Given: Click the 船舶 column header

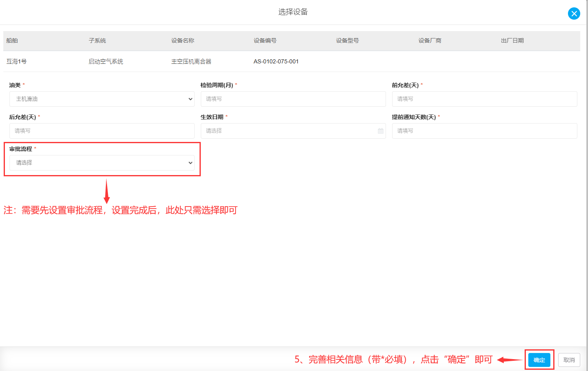Looking at the screenshot, I should [12, 40].
